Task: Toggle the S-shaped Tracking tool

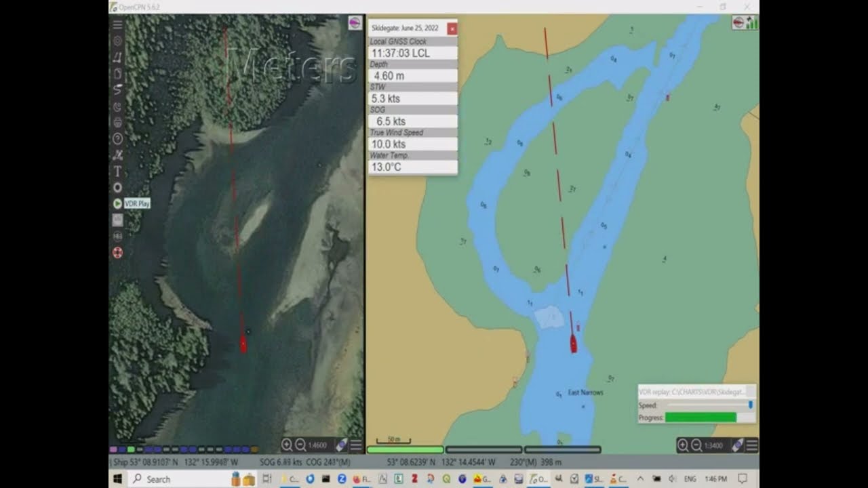Action: (x=117, y=89)
